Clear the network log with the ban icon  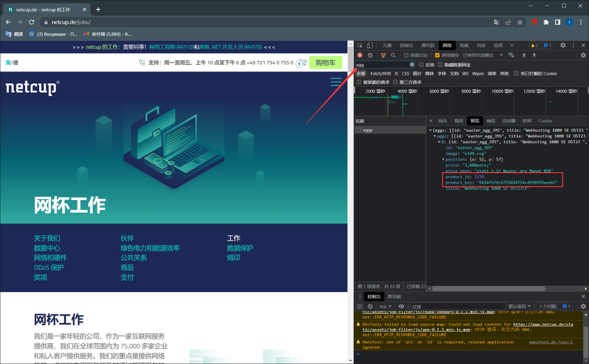370,55
